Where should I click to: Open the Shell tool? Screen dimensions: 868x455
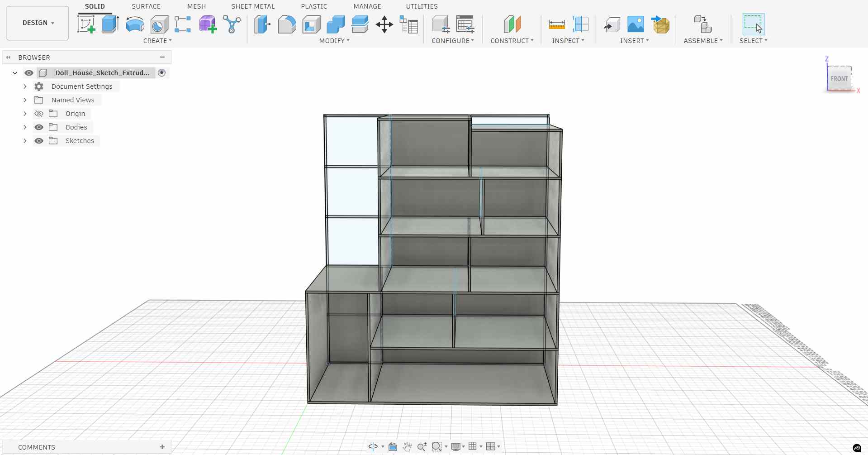coord(311,24)
